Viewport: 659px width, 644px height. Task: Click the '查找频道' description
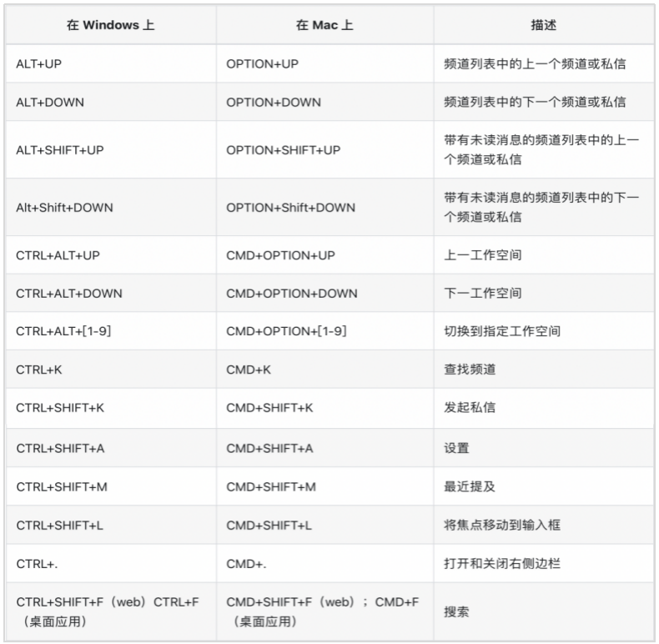pyautogui.click(x=544, y=370)
